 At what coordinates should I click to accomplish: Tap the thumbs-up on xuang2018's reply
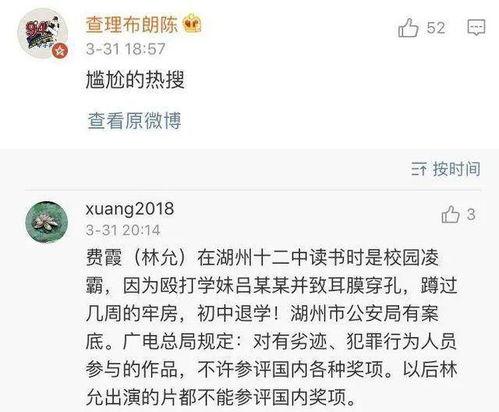(x=450, y=214)
